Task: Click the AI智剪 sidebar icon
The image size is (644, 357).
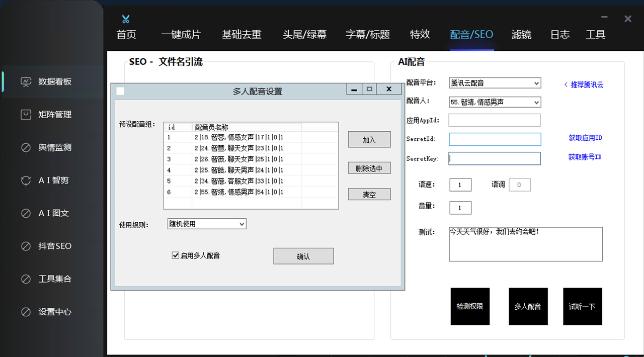Action: pyautogui.click(x=26, y=181)
